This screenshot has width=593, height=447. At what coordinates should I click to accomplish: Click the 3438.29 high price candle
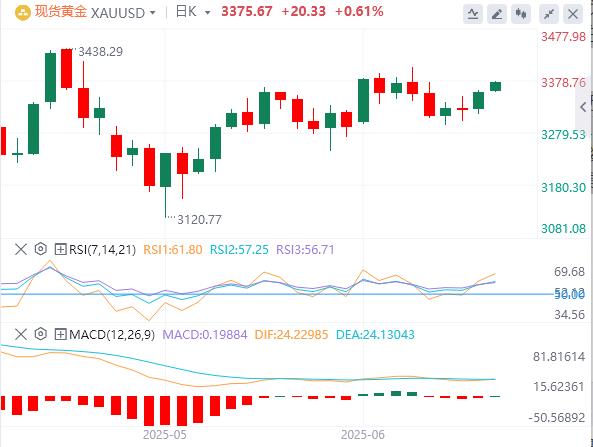[x=67, y=69]
